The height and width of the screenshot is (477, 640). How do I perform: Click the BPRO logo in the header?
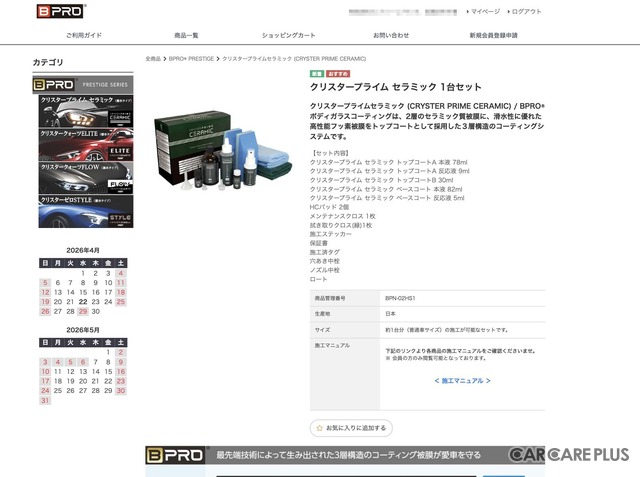(x=60, y=11)
